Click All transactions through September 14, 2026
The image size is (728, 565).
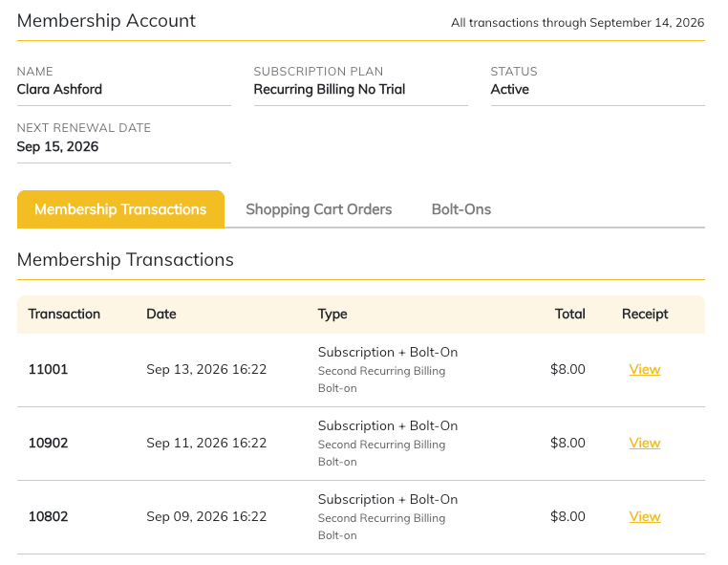pos(578,23)
